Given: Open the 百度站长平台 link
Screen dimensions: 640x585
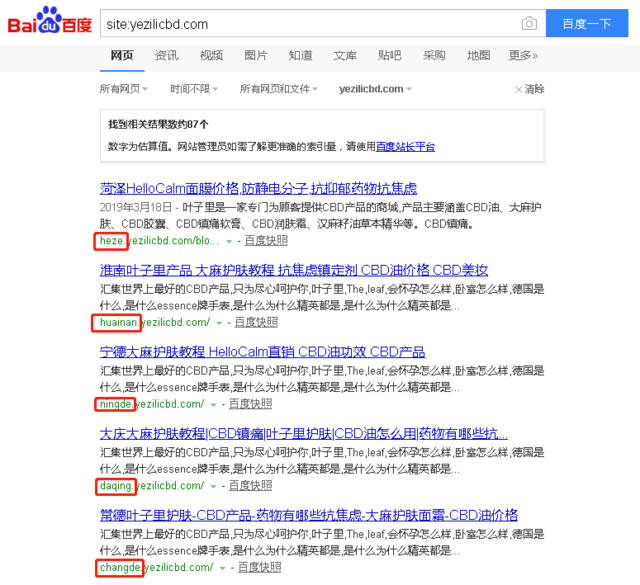Looking at the screenshot, I should [x=405, y=147].
